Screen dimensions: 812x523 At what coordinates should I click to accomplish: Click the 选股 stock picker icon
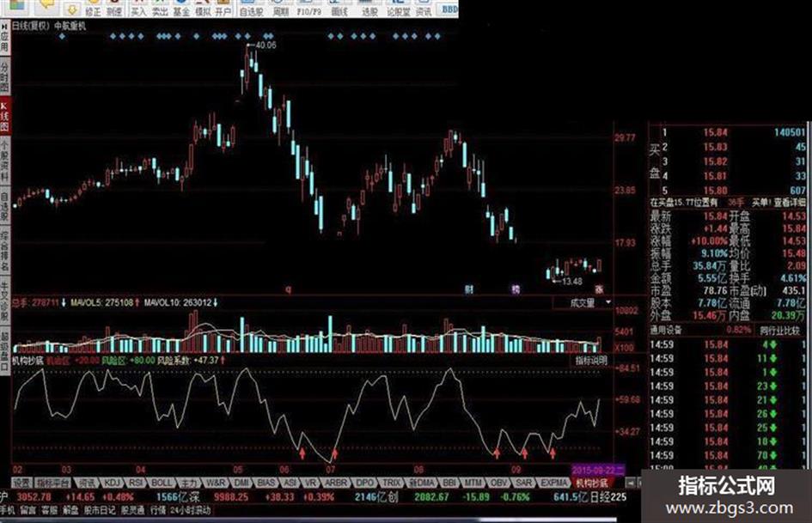369,9
